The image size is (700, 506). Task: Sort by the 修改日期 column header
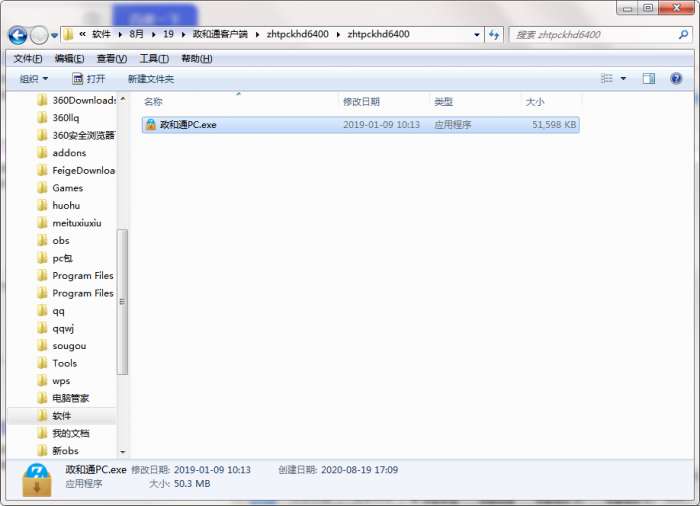click(x=361, y=102)
